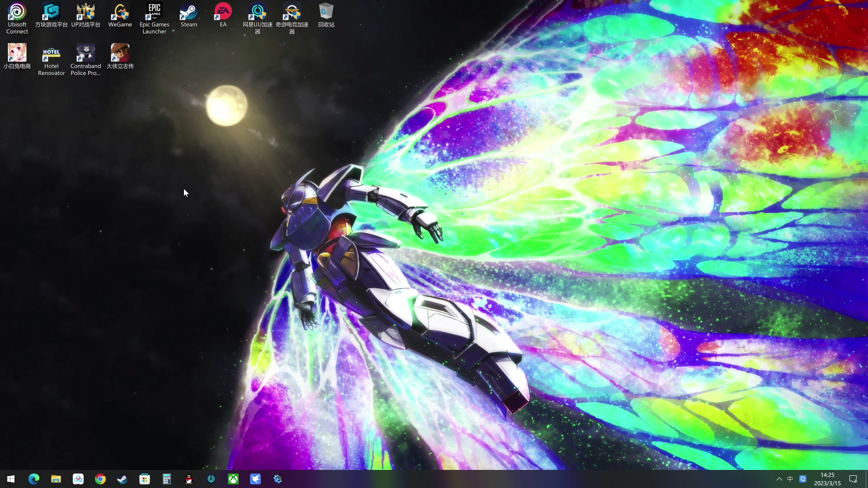Select the Hotel Renovator desktop shortcut
Screen dimensions: 868x488
[x=52, y=60]
